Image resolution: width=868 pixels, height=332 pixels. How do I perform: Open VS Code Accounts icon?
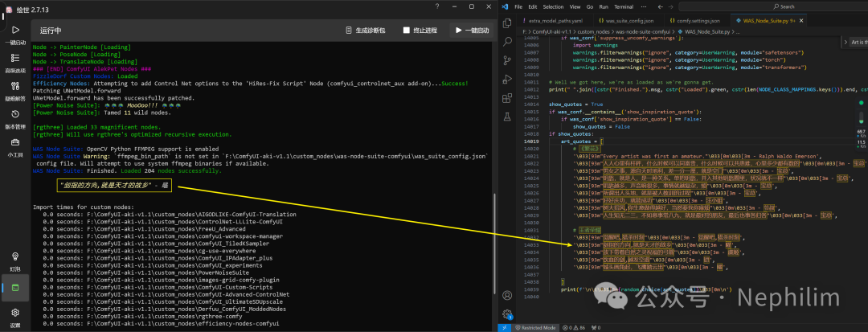[x=506, y=296]
